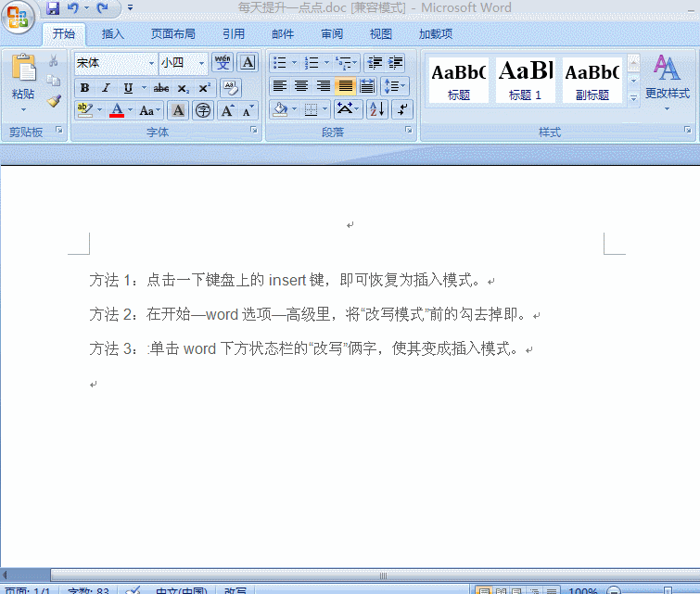Toggle superscript formatting
This screenshot has width=700, height=594.
pyautogui.click(x=205, y=88)
